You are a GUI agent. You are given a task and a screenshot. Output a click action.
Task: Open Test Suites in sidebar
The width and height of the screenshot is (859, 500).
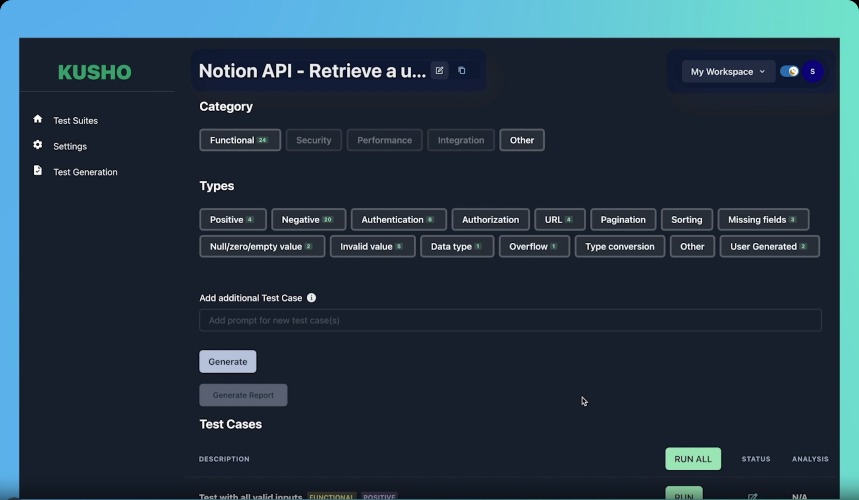pos(76,120)
